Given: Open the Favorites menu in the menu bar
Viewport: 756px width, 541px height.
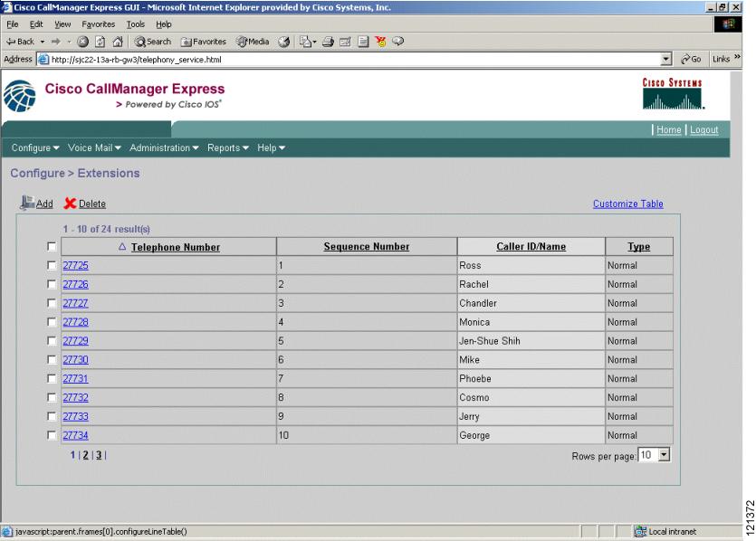Looking at the screenshot, I should pos(99,24).
